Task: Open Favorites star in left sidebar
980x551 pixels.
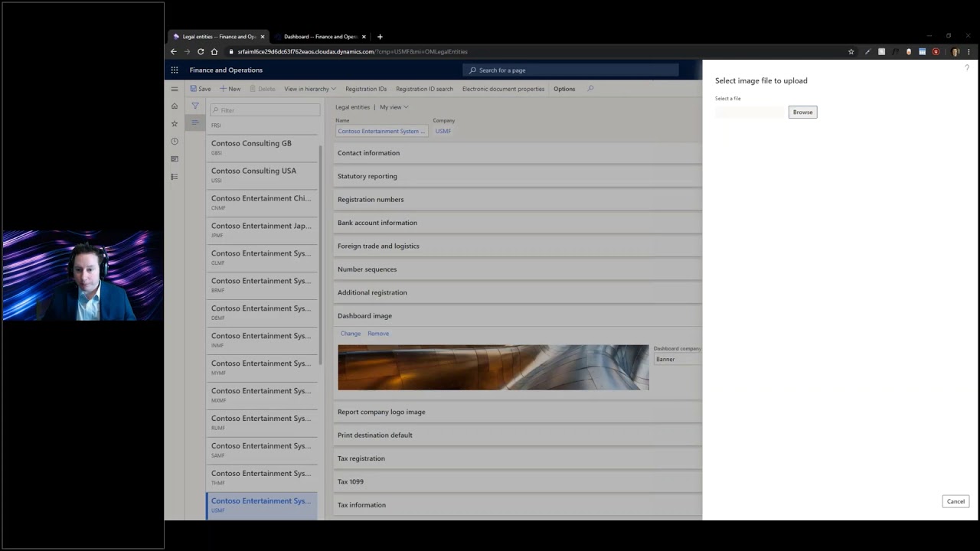Action: 175,123
